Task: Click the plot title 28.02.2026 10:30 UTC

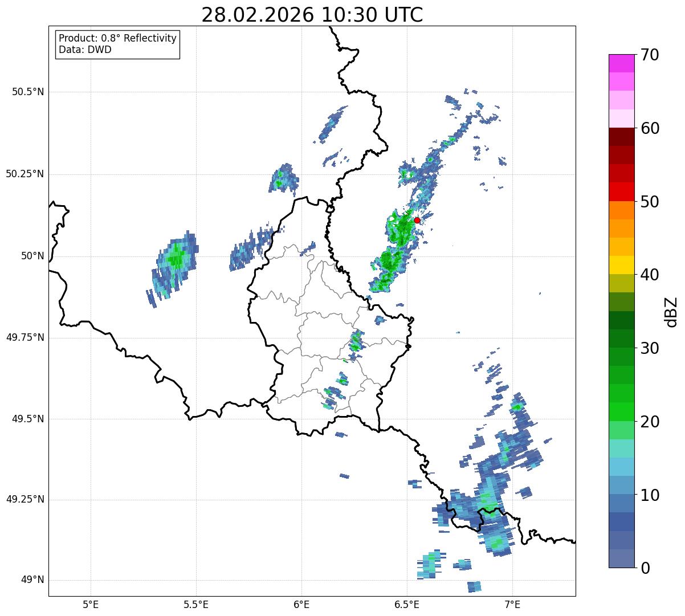Action: (x=312, y=15)
